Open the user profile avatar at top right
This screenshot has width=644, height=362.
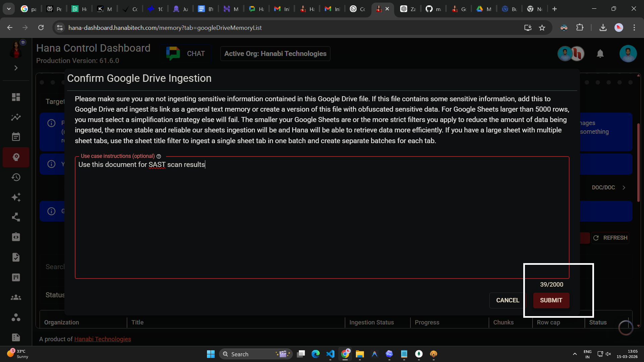coord(628,54)
